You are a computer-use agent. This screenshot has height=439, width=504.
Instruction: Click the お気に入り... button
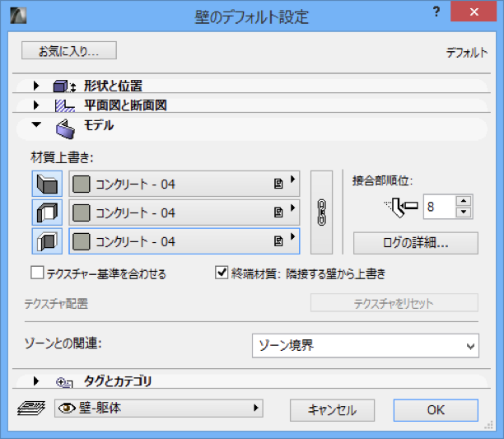click(x=69, y=50)
